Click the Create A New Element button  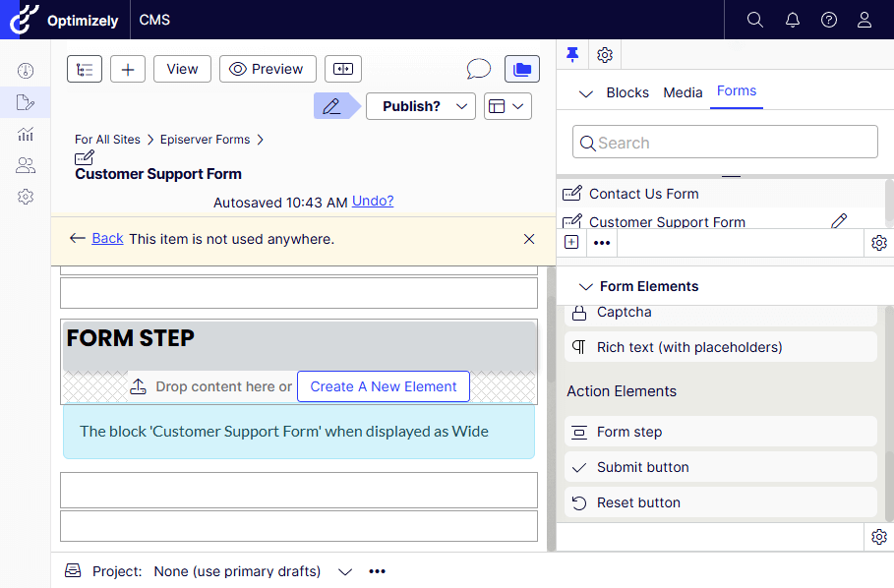[x=384, y=386]
